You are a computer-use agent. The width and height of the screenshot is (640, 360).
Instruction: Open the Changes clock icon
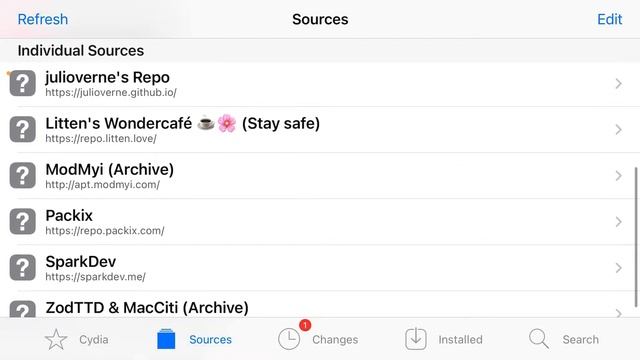(x=289, y=339)
